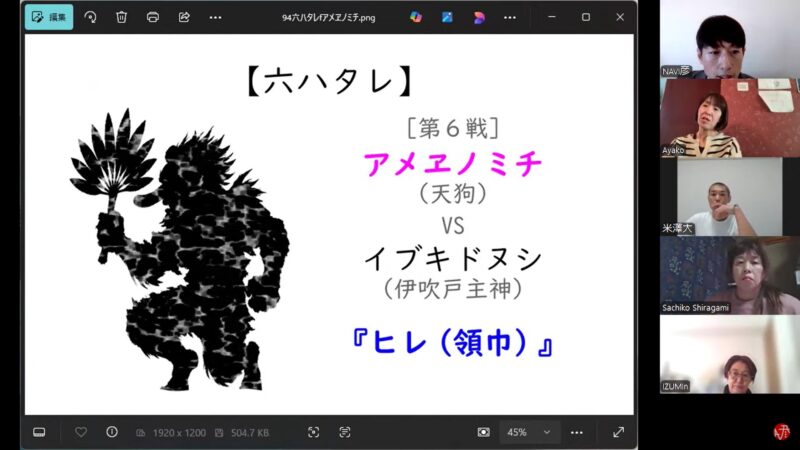Rotate the image with rotate icon

click(x=90, y=17)
